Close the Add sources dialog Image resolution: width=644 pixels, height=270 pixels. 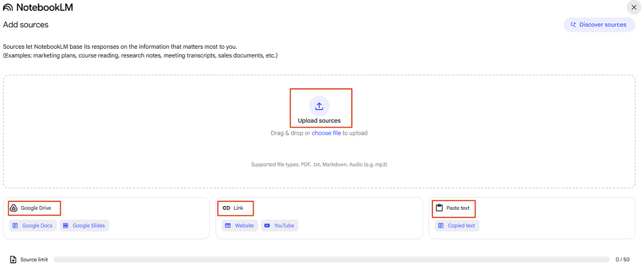634,8
